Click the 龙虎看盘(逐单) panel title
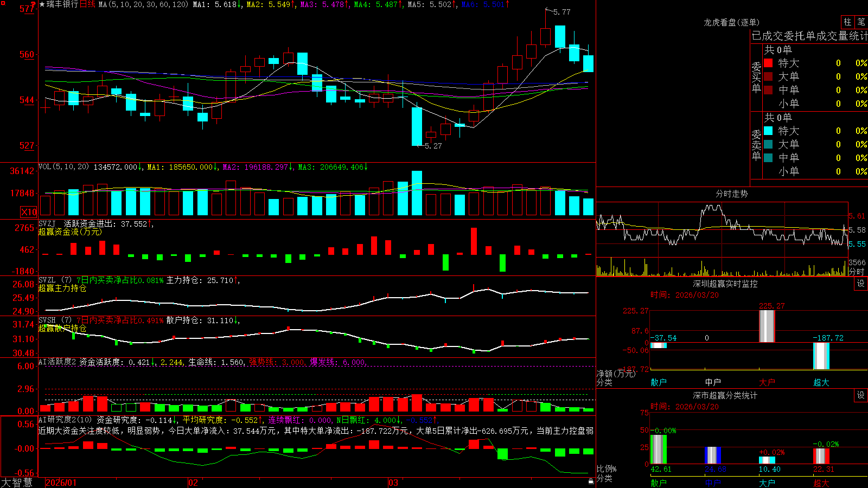The image size is (868, 488). pyautogui.click(x=731, y=22)
